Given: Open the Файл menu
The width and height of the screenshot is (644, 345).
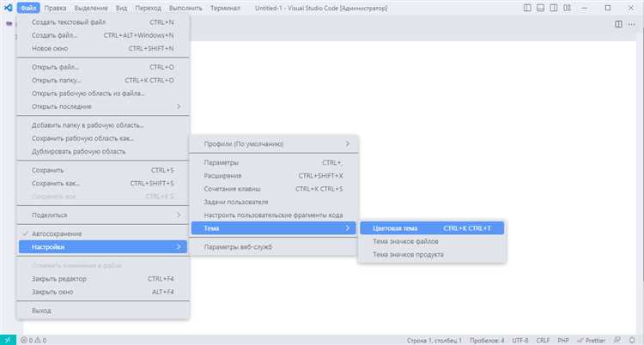Looking at the screenshot, I should pyautogui.click(x=28, y=8).
